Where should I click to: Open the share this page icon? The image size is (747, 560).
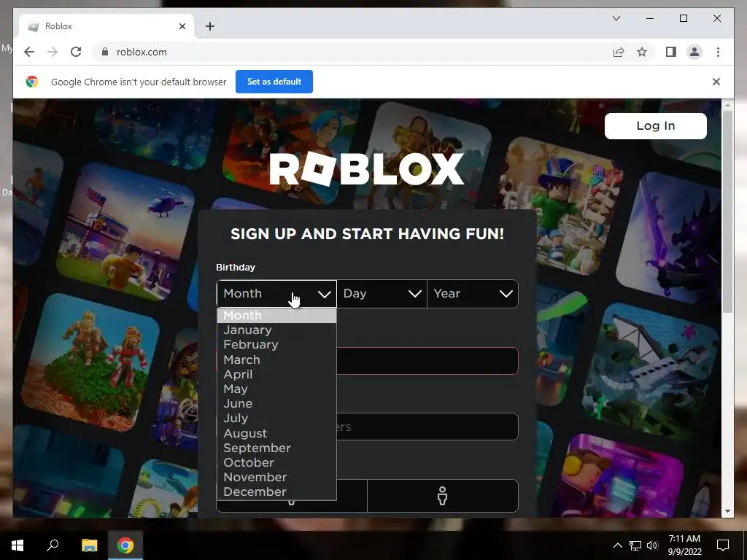[619, 52]
